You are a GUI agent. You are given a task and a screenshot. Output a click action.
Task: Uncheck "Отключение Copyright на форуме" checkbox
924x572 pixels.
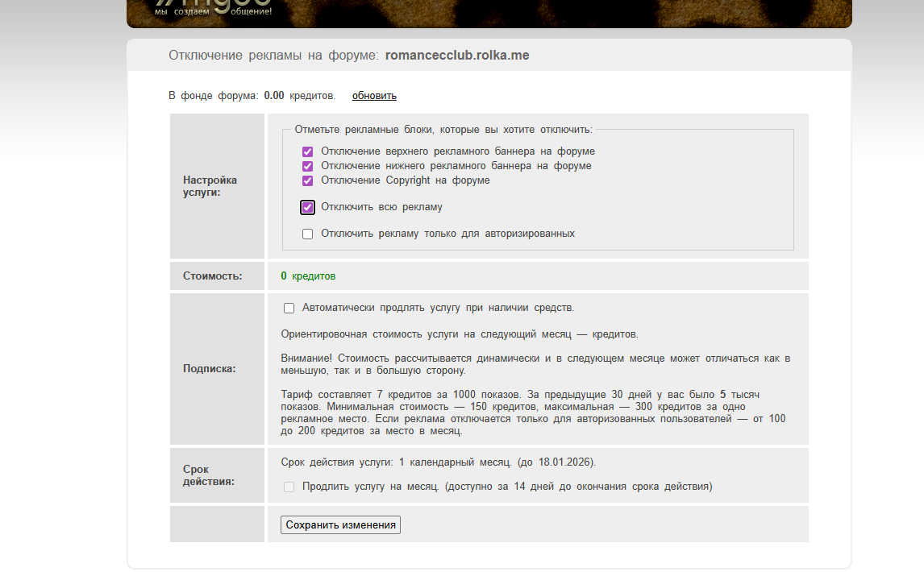pyautogui.click(x=307, y=180)
